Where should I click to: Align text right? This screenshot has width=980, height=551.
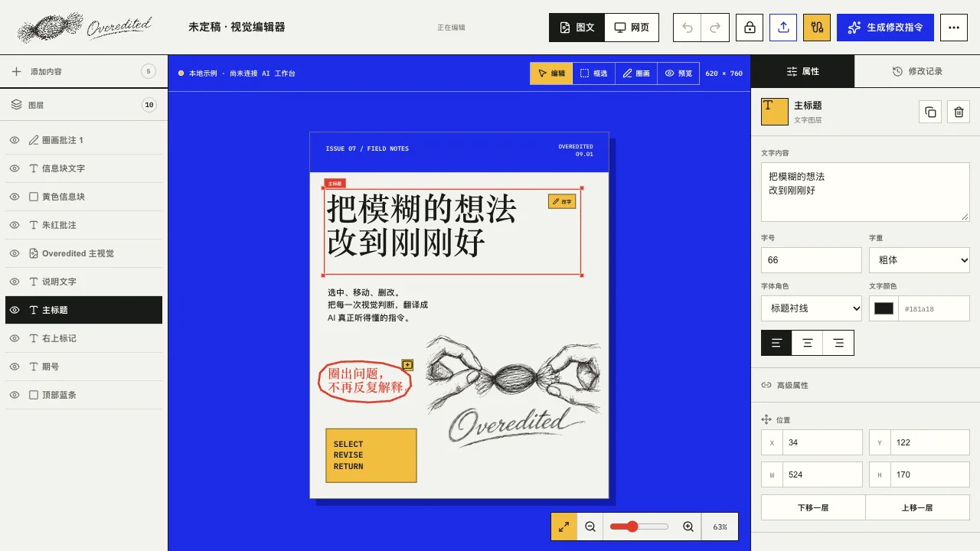pos(838,343)
